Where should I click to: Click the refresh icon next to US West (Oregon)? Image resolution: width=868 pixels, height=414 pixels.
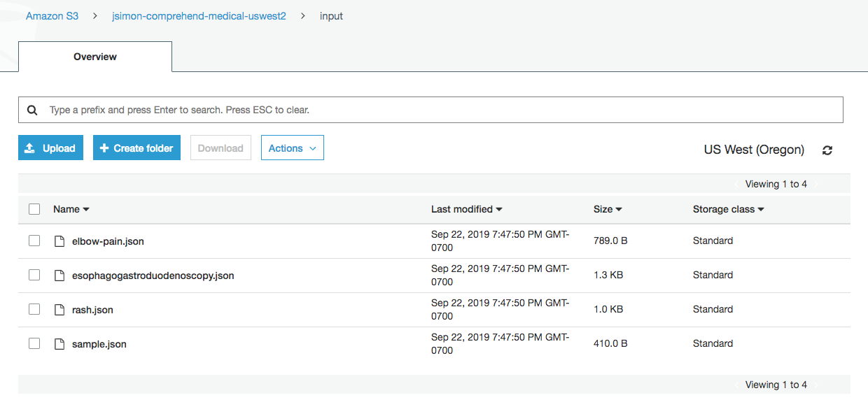coord(827,150)
